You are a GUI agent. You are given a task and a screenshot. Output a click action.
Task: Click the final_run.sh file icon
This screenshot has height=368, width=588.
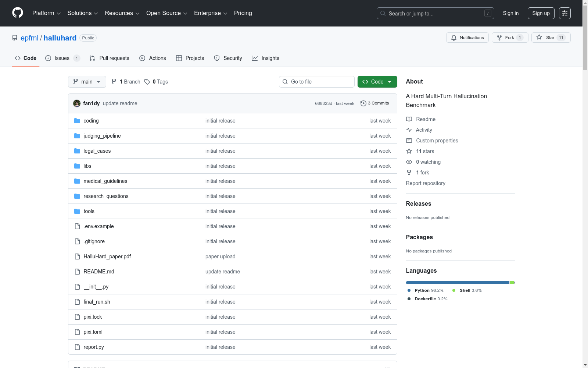click(x=77, y=302)
